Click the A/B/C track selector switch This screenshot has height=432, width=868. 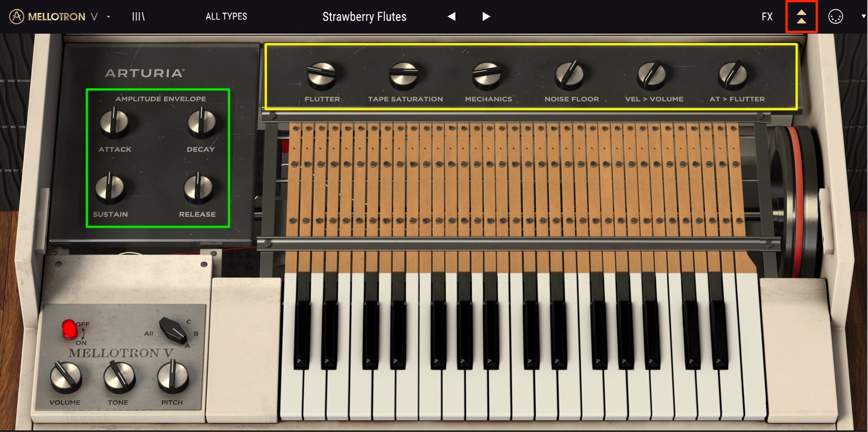click(173, 330)
